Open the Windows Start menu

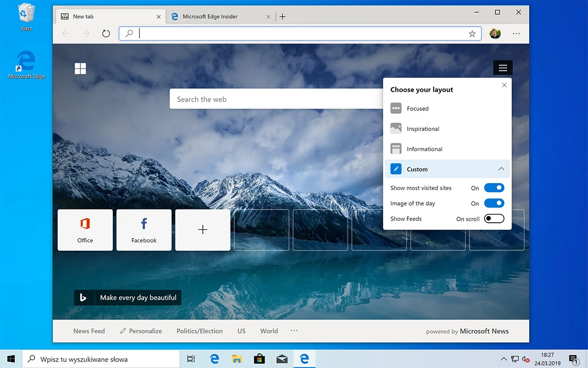(11, 359)
